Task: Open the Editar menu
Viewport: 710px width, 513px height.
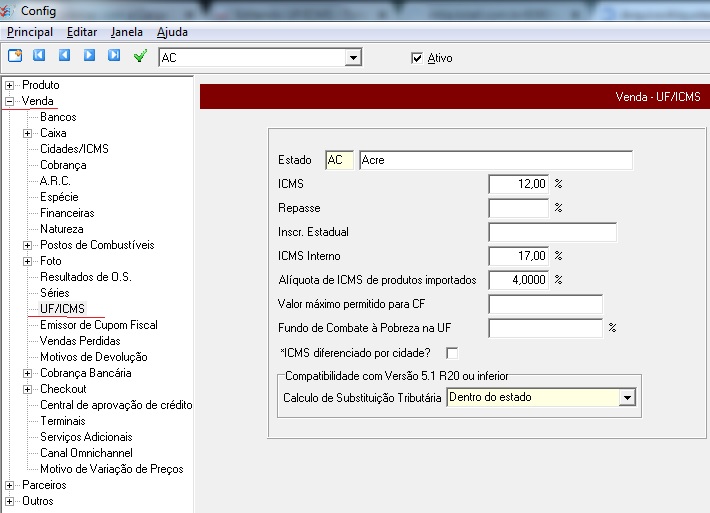Action: [x=82, y=32]
